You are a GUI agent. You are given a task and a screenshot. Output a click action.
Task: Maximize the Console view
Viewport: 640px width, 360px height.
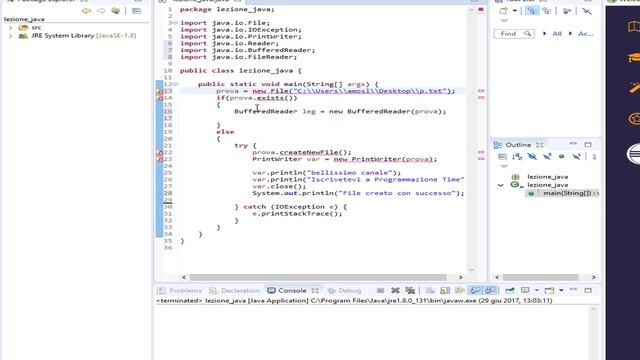click(x=588, y=291)
